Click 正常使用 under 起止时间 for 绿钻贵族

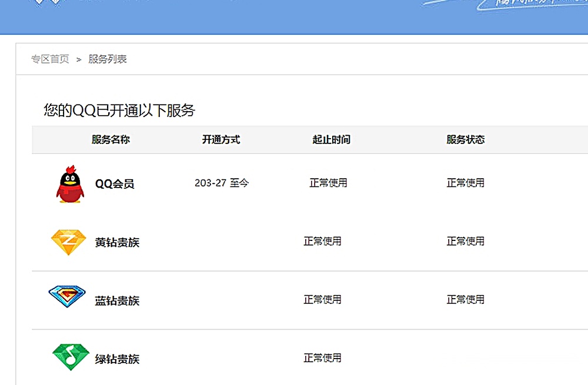coord(322,358)
